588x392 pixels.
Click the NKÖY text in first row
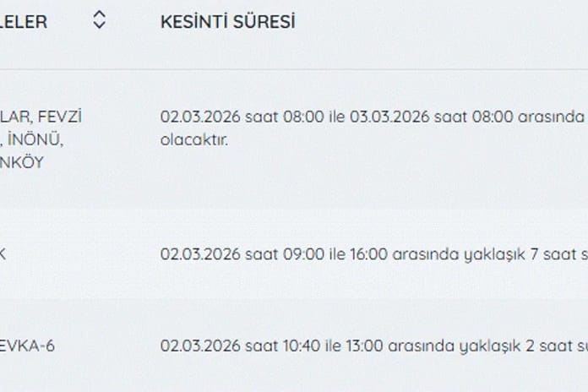pyautogui.click(x=24, y=162)
